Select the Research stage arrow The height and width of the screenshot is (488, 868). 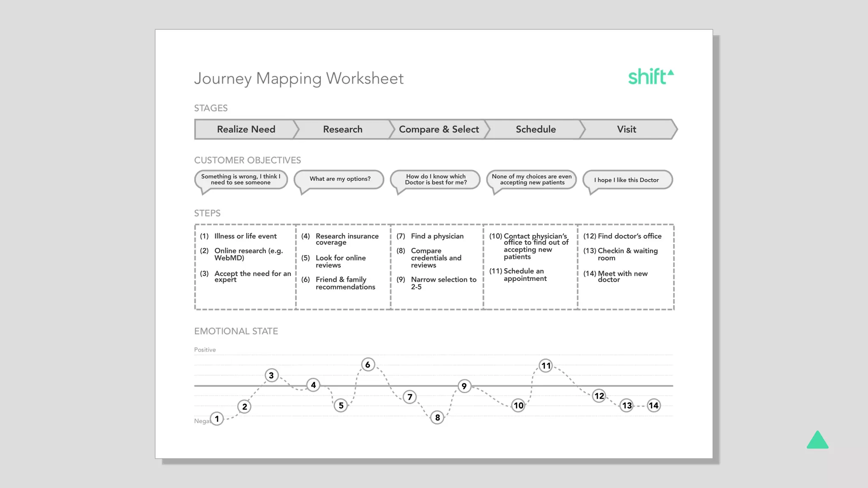coord(342,129)
